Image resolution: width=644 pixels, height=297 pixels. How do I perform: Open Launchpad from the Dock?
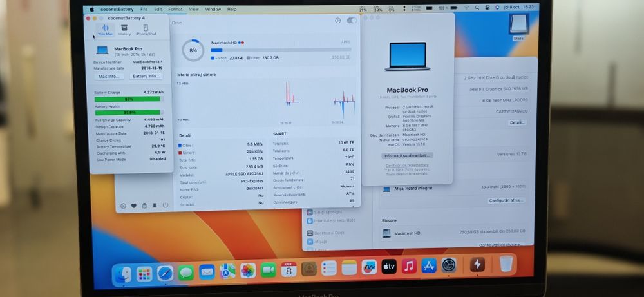pyautogui.click(x=144, y=274)
